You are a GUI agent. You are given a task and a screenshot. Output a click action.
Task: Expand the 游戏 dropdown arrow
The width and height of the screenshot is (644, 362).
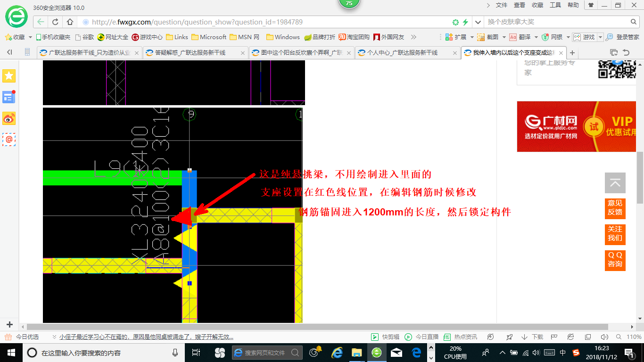pos(600,37)
